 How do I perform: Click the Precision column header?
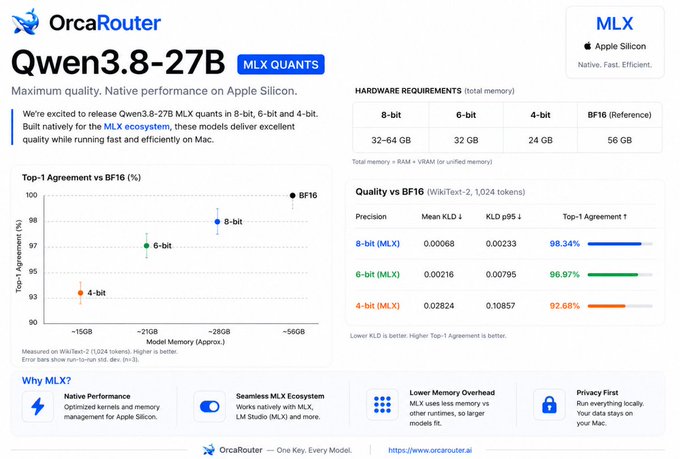click(371, 216)
